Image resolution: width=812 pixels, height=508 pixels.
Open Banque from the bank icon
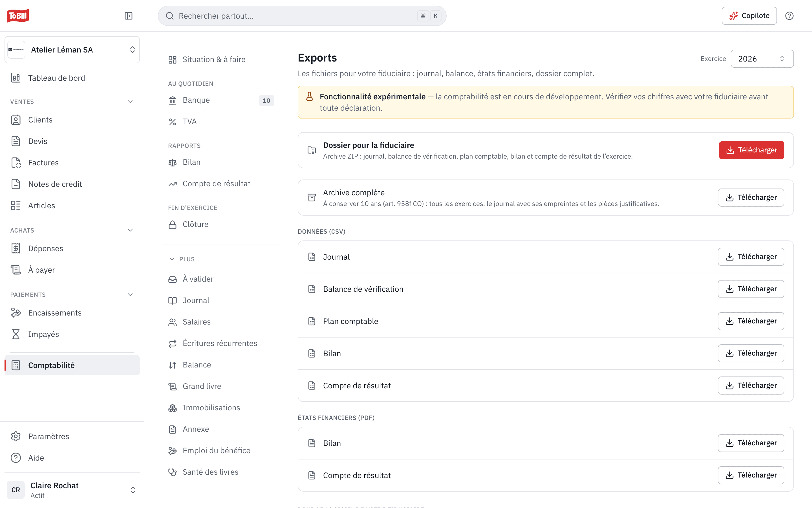coord(173,100)
